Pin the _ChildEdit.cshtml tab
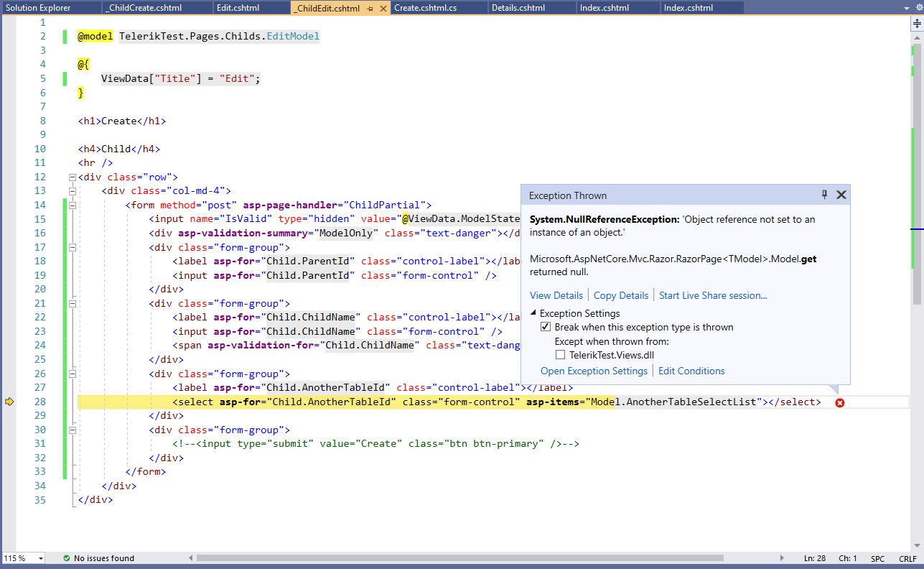This screenshot has height=569, width=924. (370, 8)
